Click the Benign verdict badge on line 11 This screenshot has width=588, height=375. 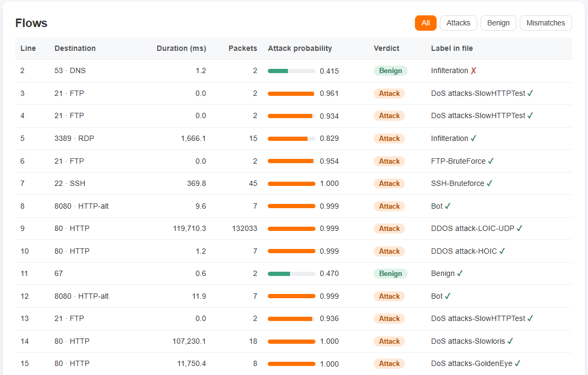coord(391,274)
